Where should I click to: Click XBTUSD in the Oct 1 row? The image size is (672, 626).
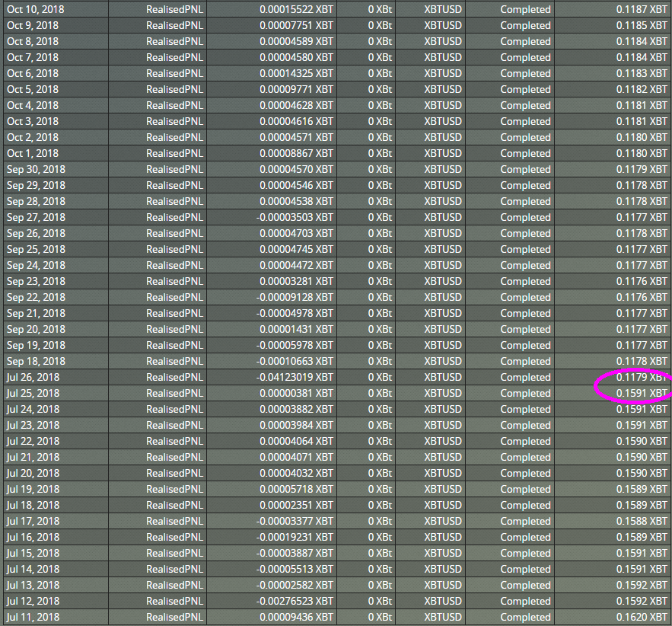[x=443, y=153]
